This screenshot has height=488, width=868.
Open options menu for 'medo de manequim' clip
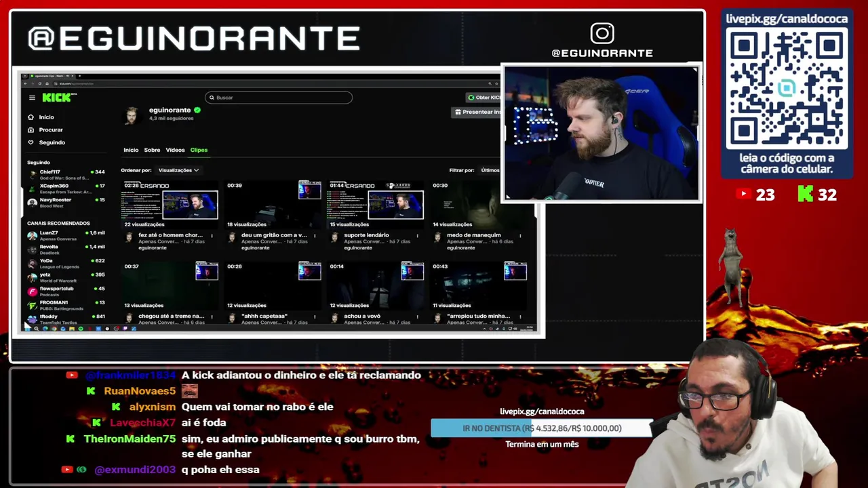point(520,236)
